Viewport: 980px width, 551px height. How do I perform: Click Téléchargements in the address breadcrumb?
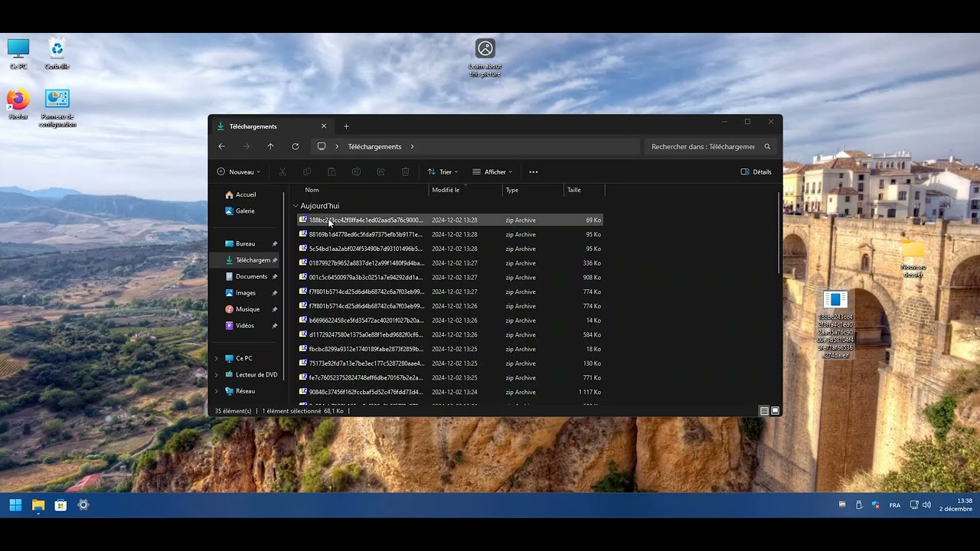coord(374,146)
